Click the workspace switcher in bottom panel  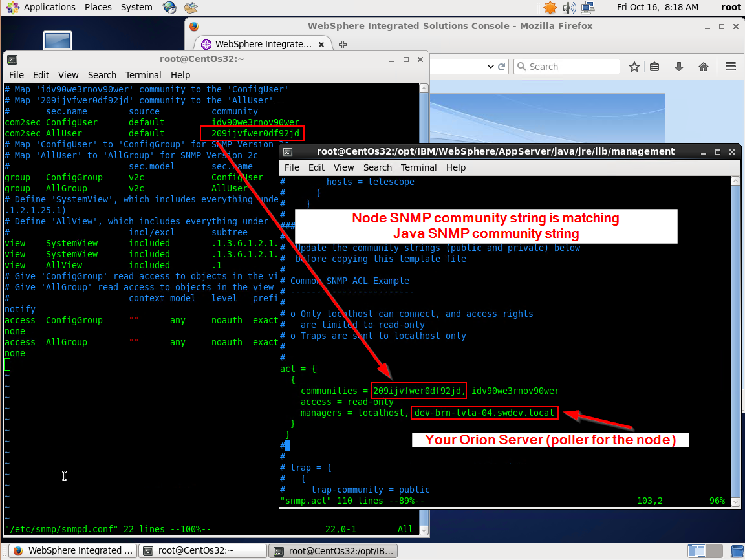[x=705, y=551]
